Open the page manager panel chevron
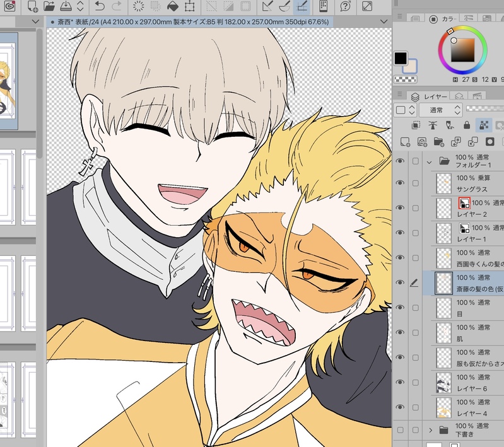This screenshot has height=447, width=504. [36, 22]
